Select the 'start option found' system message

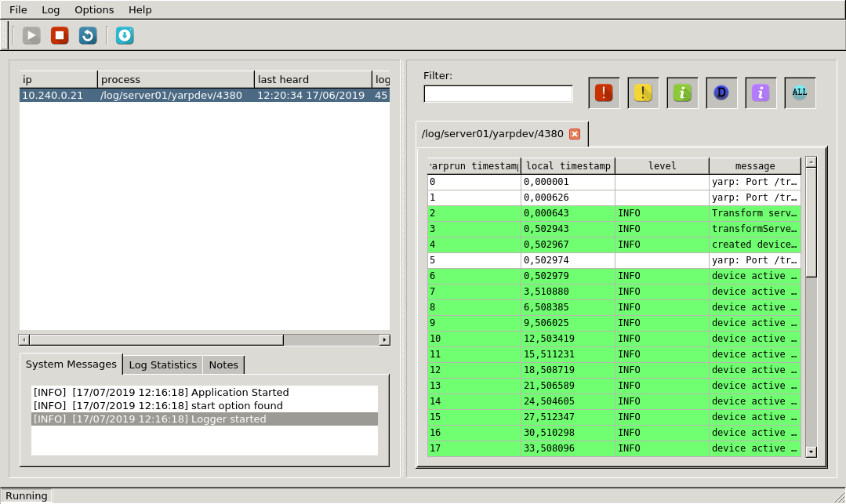click(x=205, y=406)
